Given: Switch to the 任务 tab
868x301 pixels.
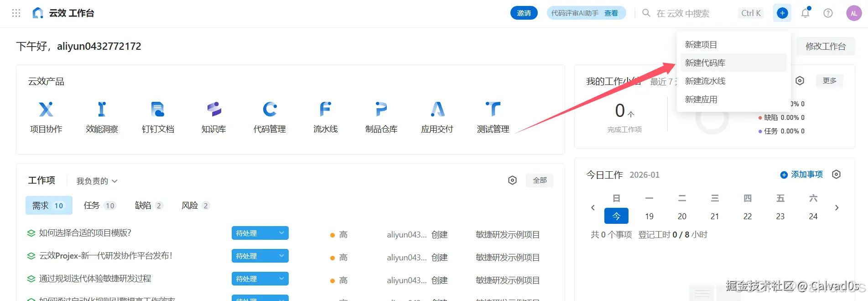Looking at the screenshot, I should (100, 206).
